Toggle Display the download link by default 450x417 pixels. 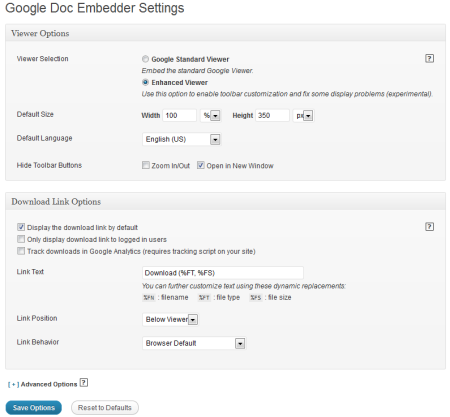coord(21,227)
